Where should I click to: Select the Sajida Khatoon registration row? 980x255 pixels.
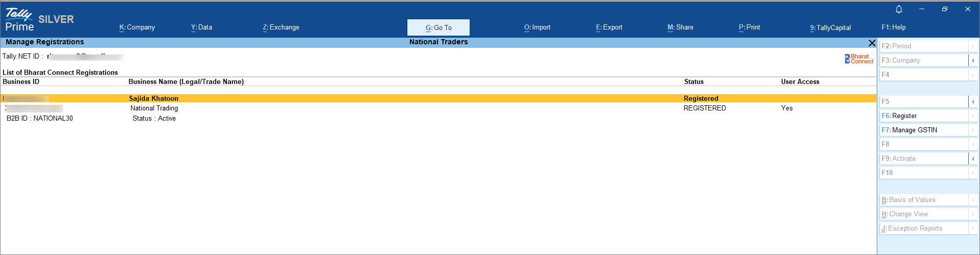pos(153,98)
